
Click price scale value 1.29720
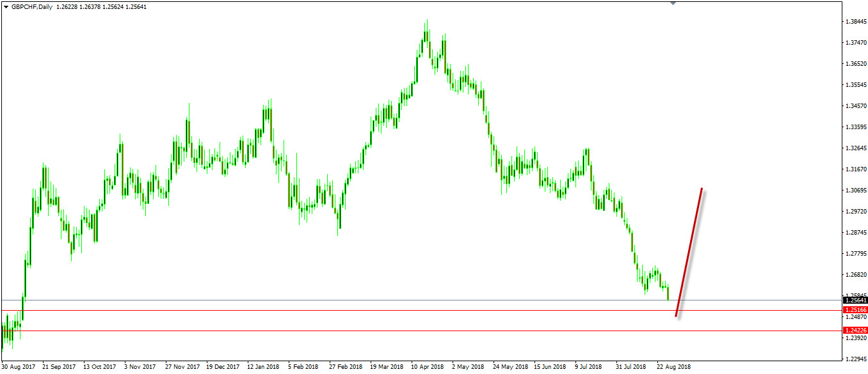click(856, 212)
